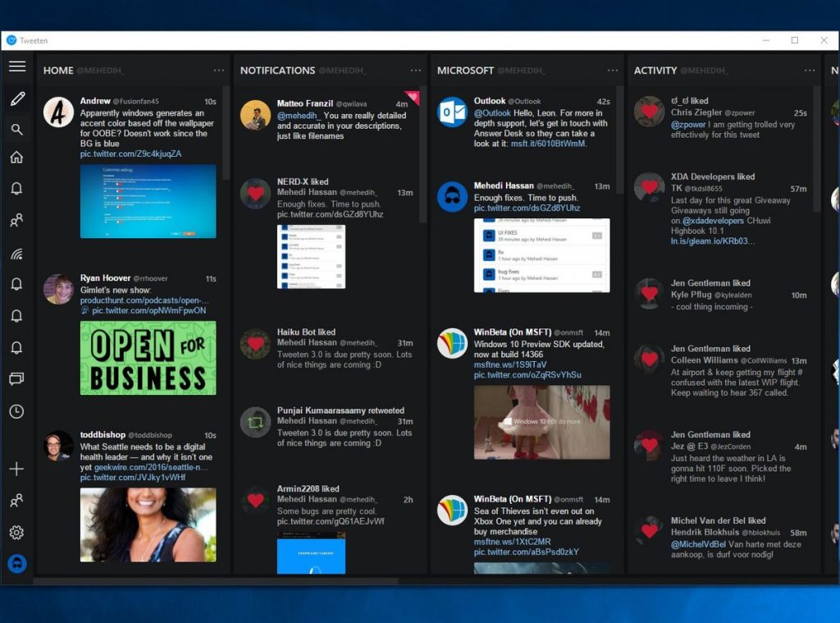Viewport: 840px width, 623px height.
Task: Click the heart icon beside the XDA Developers liked entry
Action: (x=650, y=187)
